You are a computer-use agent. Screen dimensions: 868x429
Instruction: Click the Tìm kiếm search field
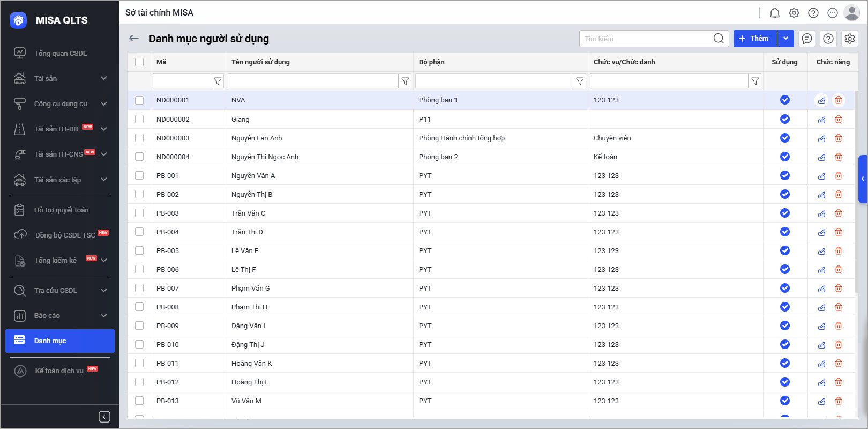coord(646,39)
